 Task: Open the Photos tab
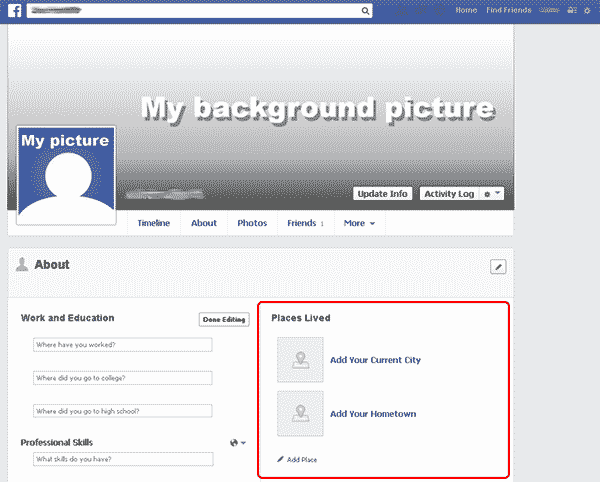click(252, 223)
